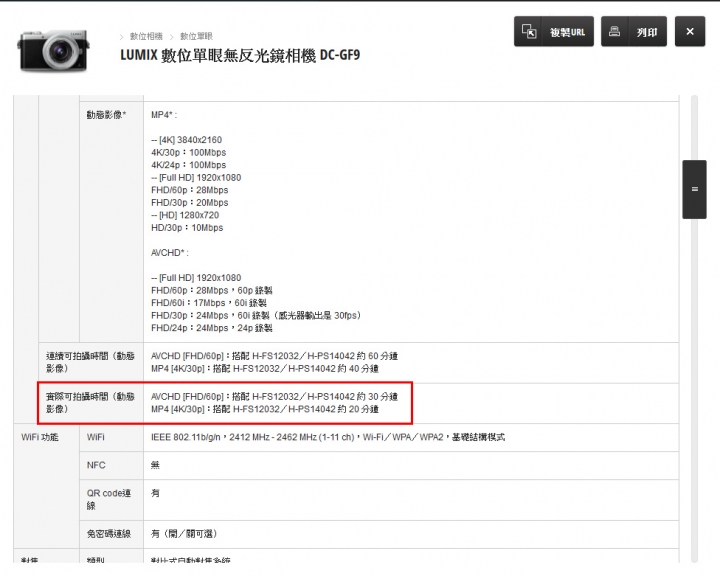Click the product title LUMIX 數位單眼無反光鏡相機 DC-GF9
The width and height of the screenshot is (720, 576).
pyautogui.click(x=240, y=55)
